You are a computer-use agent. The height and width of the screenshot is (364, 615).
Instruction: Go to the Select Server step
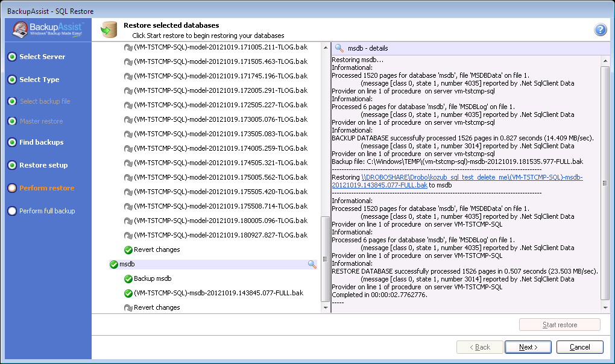(x=42, y=57)
